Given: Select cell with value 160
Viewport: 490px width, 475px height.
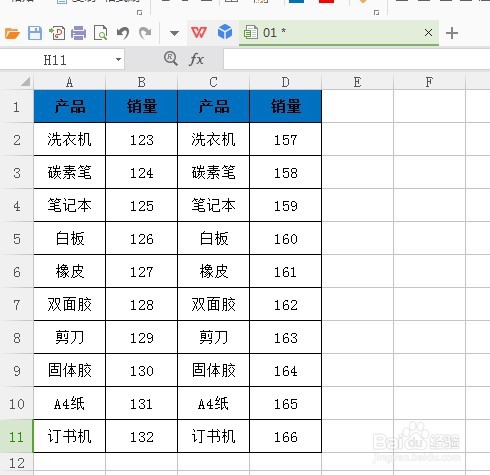Looking at the screenshot, I should [285, 238].
